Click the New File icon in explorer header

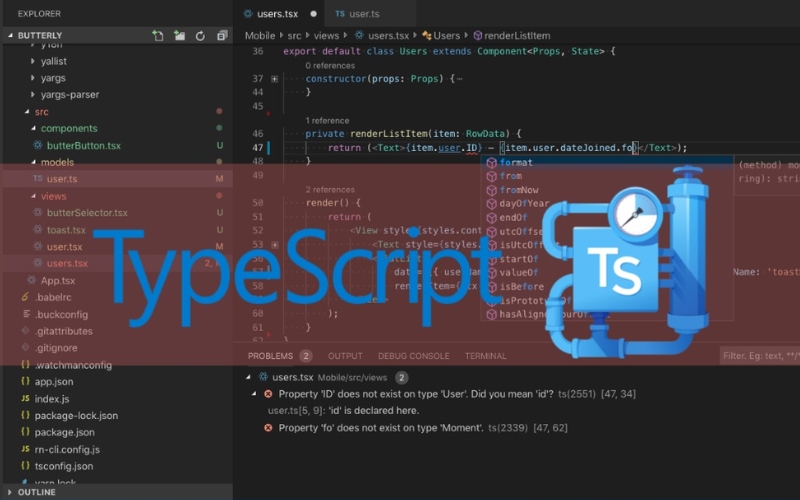(158, 35)
